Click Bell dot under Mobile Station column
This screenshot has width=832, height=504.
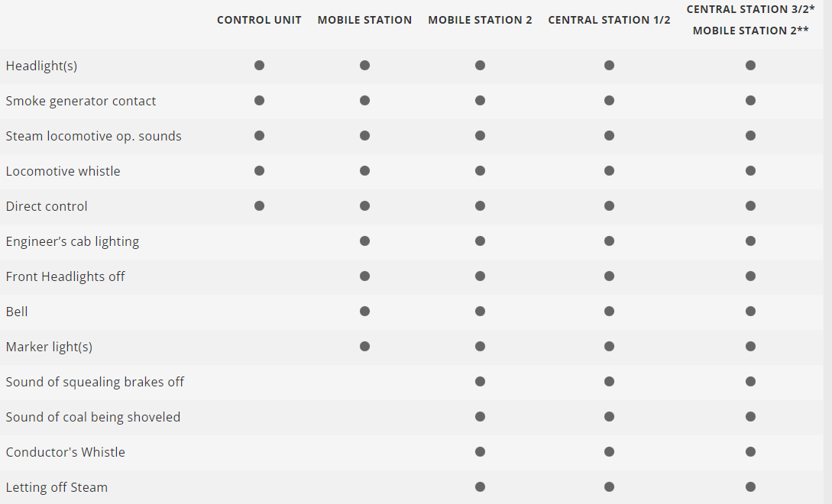[x=365, y=312]
